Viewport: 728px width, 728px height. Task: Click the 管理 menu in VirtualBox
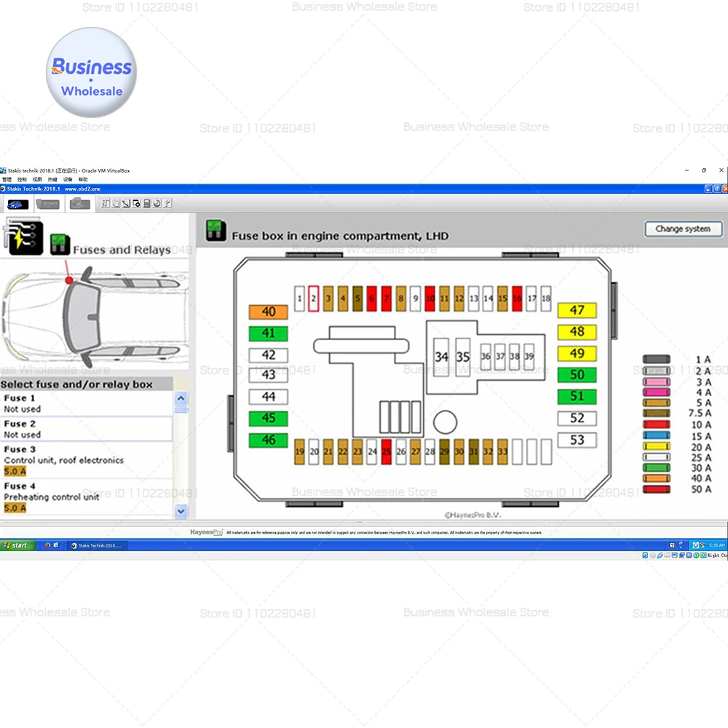pyautogui.click(x=7, y=180)
